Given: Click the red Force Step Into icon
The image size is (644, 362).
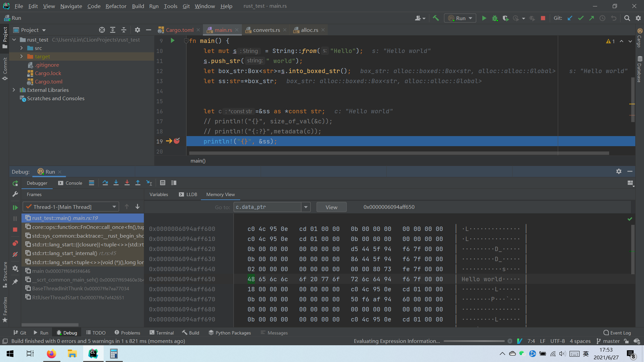Looking at the screenshot, I should click(127, 183).
